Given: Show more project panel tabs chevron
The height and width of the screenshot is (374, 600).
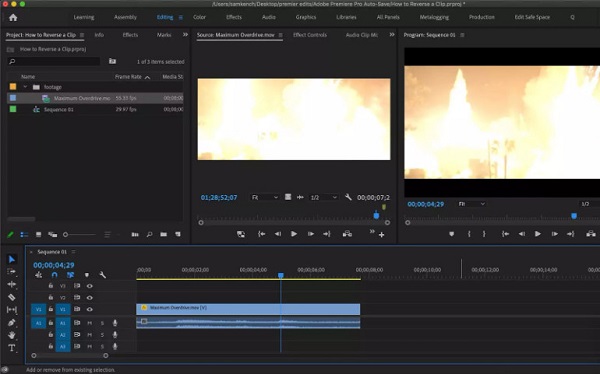Looking at the screenshot, I should [x=185, y=34].
